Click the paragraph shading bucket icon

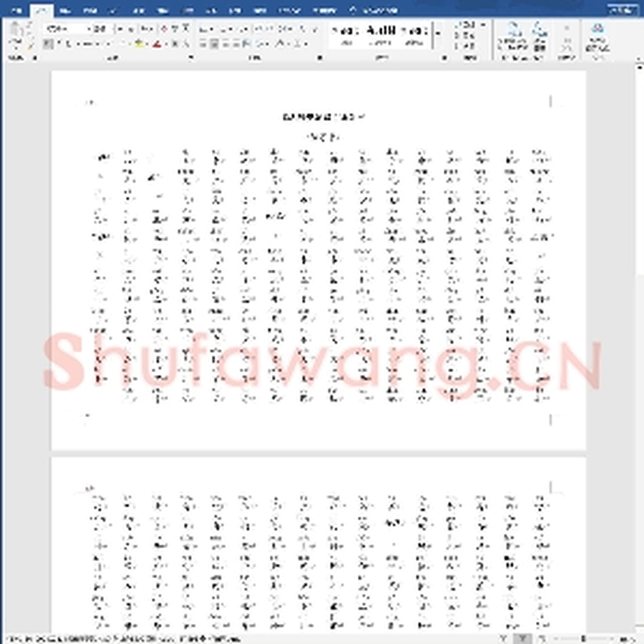(280, 43)
